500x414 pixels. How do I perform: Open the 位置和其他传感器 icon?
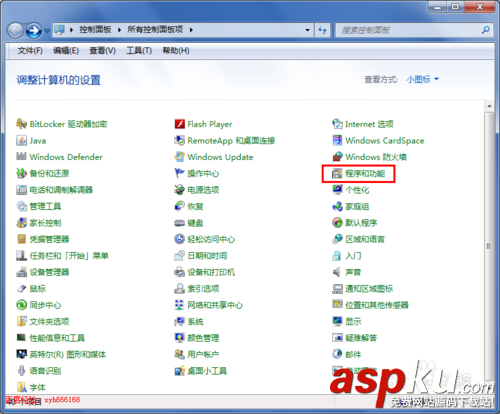point(337,305)
